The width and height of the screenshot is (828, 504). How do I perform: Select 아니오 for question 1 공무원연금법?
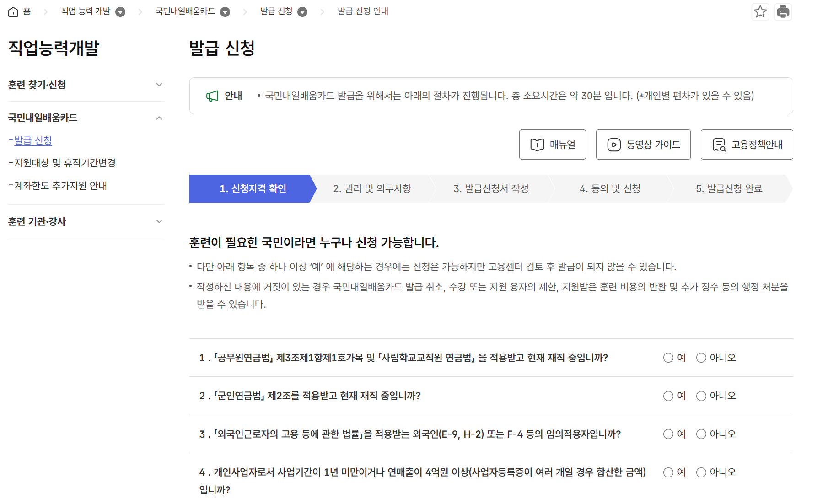click(701, 358)
